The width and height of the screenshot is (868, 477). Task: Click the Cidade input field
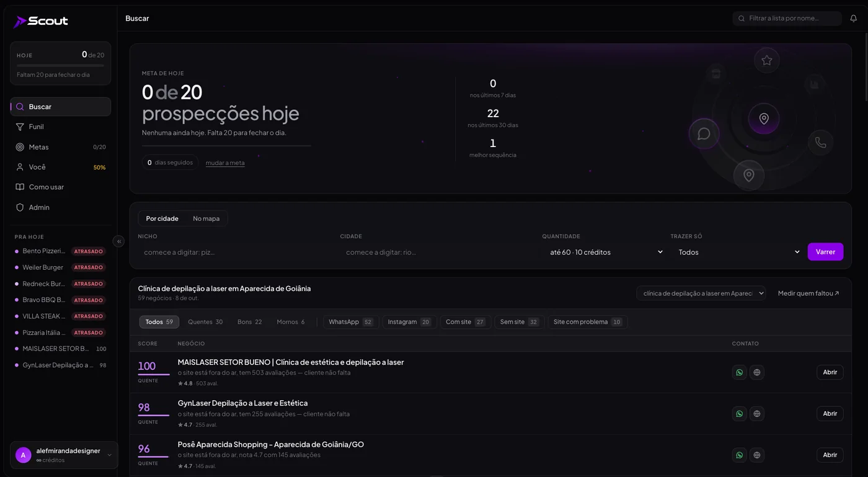coord(438,252)
